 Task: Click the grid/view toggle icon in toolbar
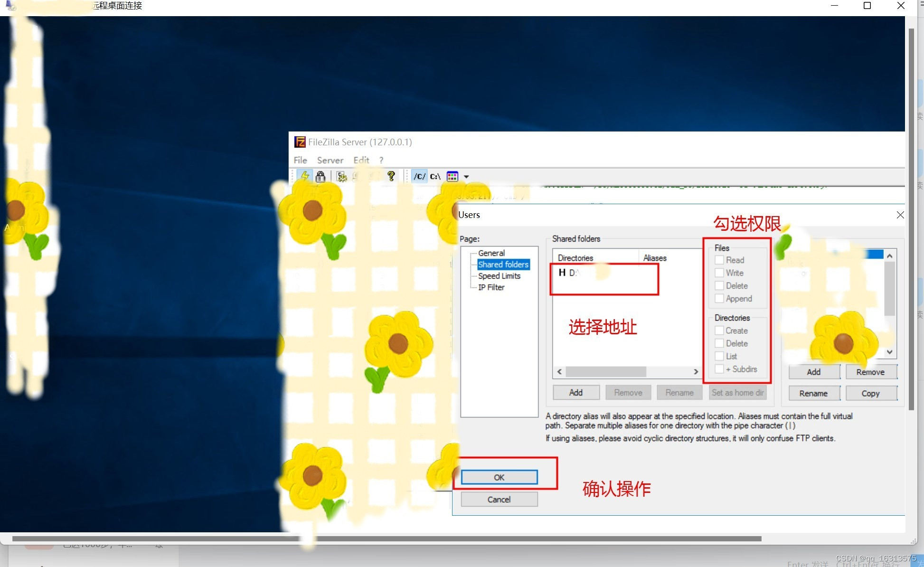point(453,176)
